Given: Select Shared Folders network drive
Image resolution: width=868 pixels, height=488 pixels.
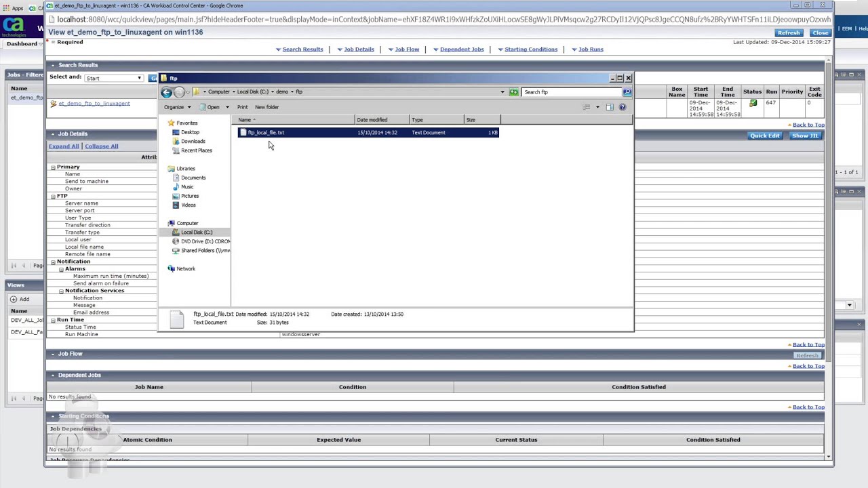Looking at the screenshot, I should 201,251.
